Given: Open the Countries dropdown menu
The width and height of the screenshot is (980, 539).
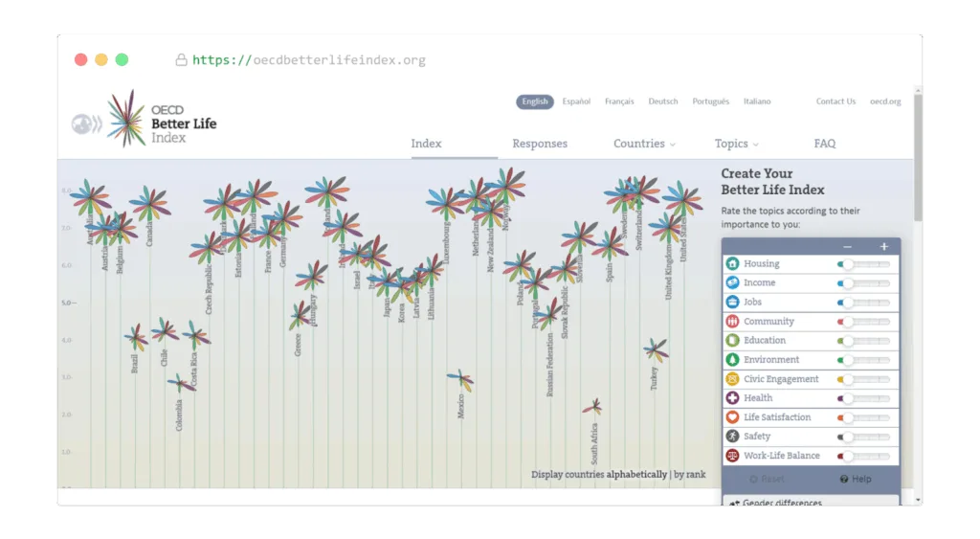Looking at the screenshot, I should [644, 144].
